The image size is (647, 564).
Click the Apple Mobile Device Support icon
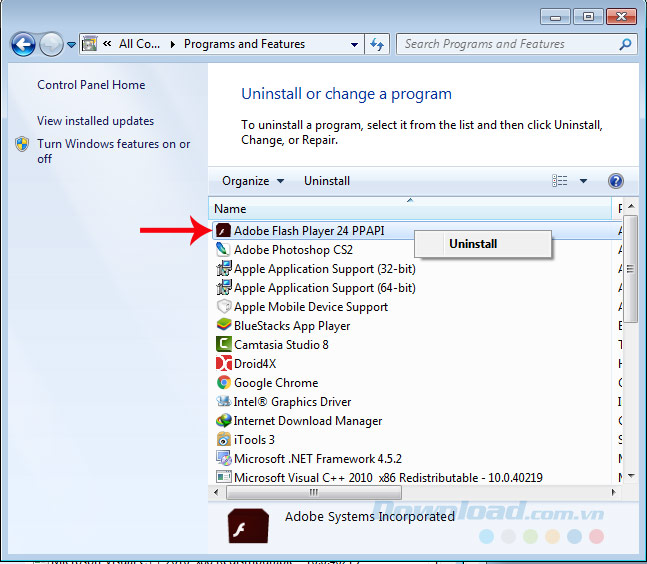tap(224, 307)
